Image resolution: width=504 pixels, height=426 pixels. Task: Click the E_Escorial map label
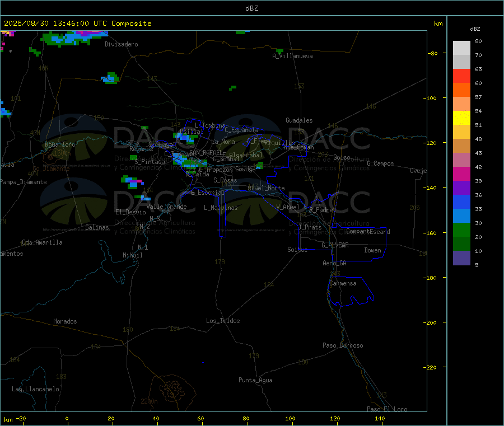pyautogui.click(x=208, y=193)
